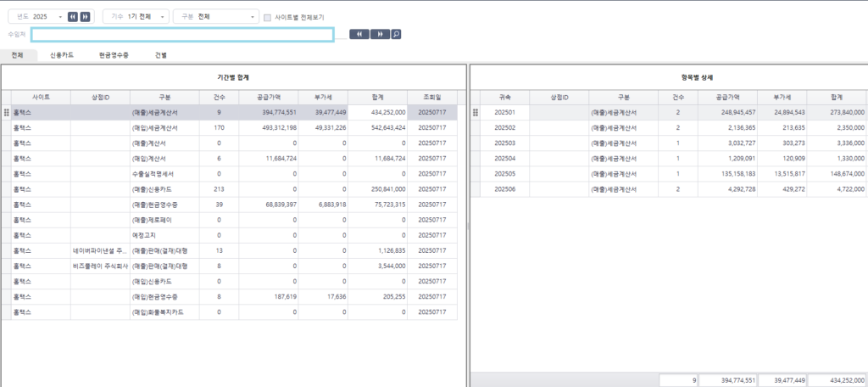Click row handle icon of first 기간별 합계 row
The width and height of the screenshot is (868, 387).
coord(7,112)
